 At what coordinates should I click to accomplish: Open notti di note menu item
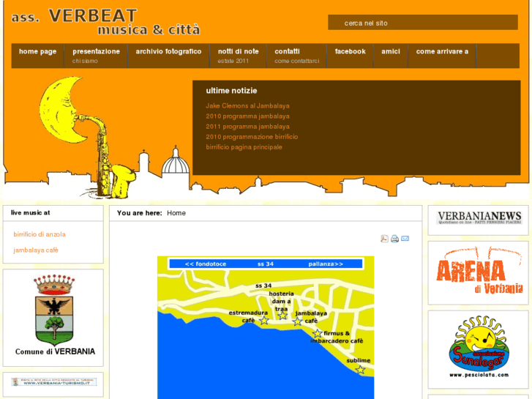tap(238, 56)
